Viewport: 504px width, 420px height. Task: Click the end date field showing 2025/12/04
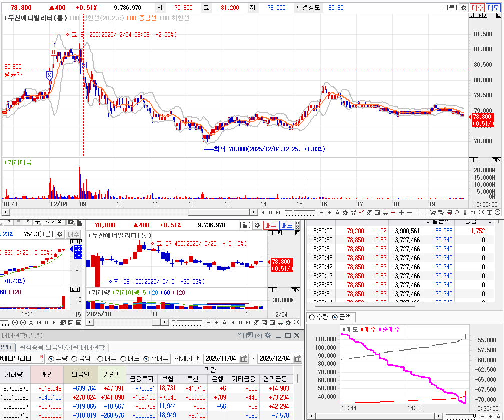click(275, 359)
